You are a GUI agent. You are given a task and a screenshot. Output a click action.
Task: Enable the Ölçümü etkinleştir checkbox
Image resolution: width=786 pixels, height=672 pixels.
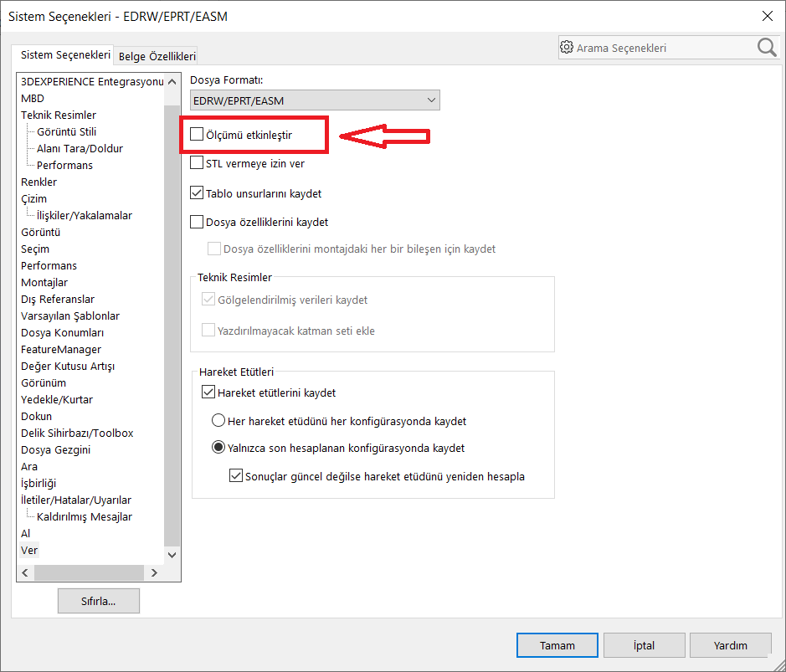tap(198, 134)
